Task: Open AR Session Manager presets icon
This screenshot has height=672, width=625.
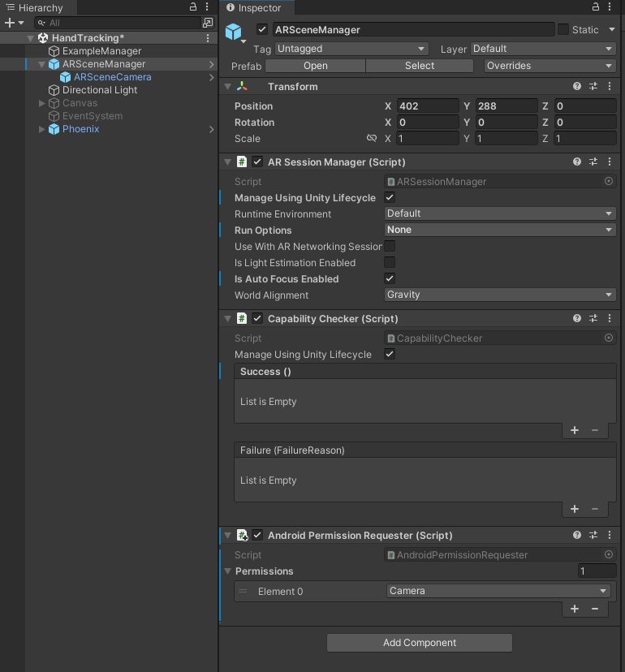Action: coord(593,162)
